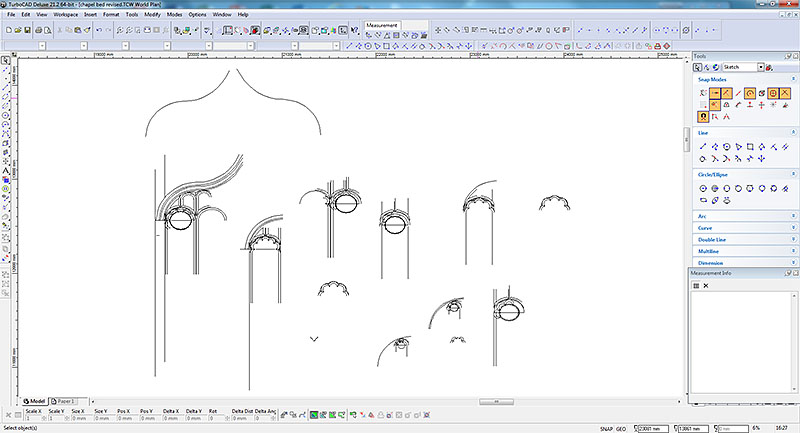Select the first Circle/Ellipse tool icon
Image resolution: width=800 pixels, height=433 pixels.
[x=703, y=188]
